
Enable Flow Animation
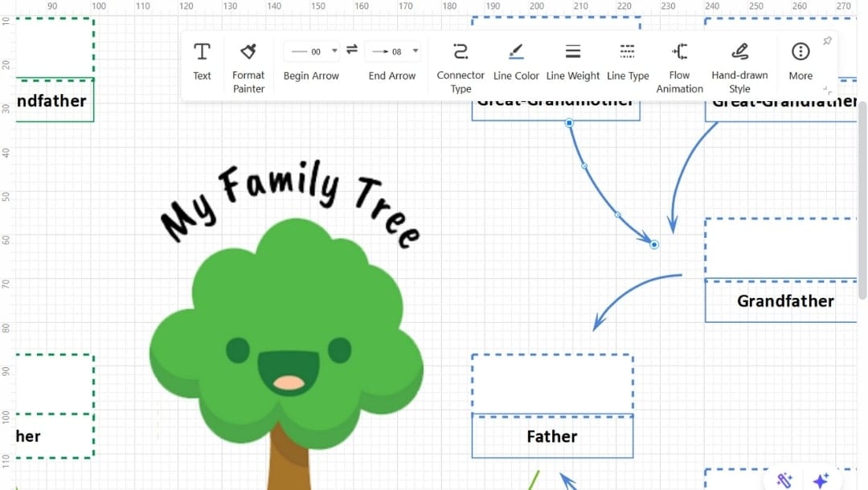coord(679,68)
